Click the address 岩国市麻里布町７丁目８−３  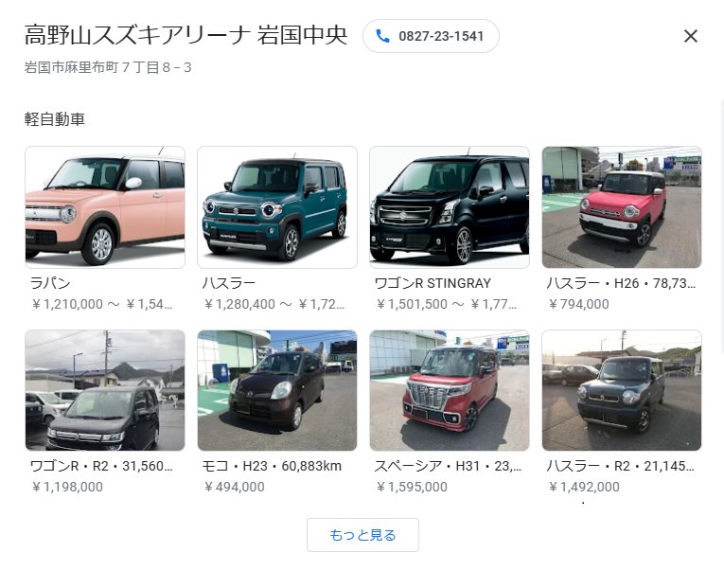pyautogui.click(x=108, y=67)
